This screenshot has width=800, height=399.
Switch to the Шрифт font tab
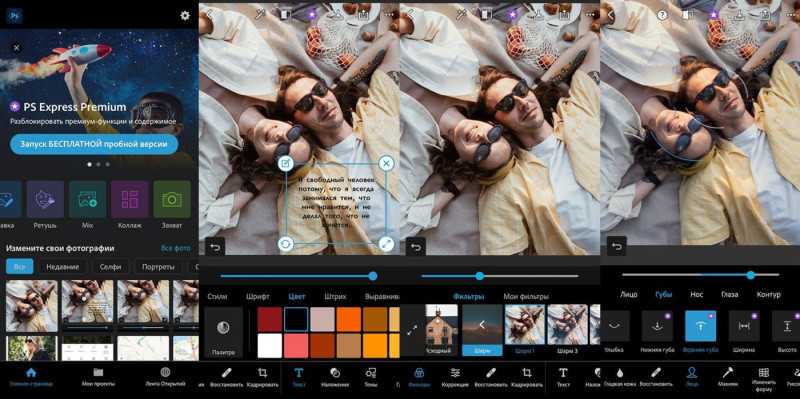(258, 296)
